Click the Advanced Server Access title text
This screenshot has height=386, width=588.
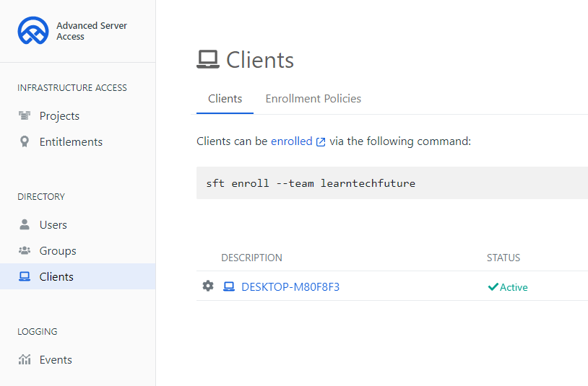91,31
